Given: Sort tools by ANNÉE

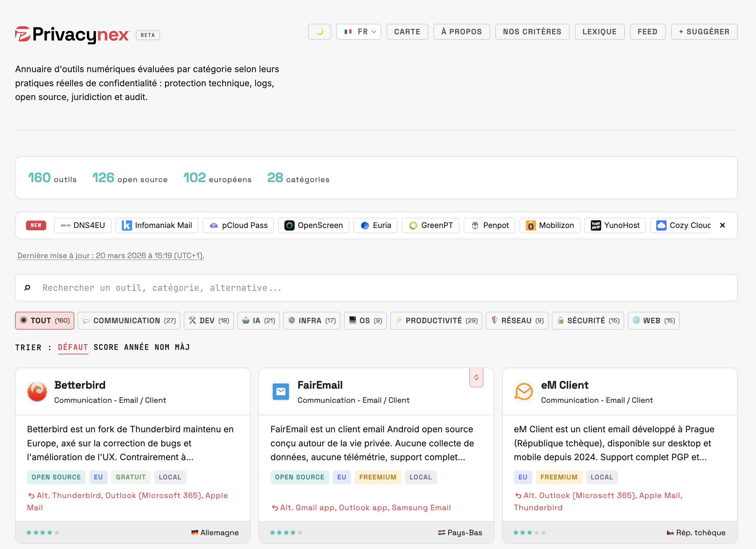Looking at the screenshot, I should 136,347.
